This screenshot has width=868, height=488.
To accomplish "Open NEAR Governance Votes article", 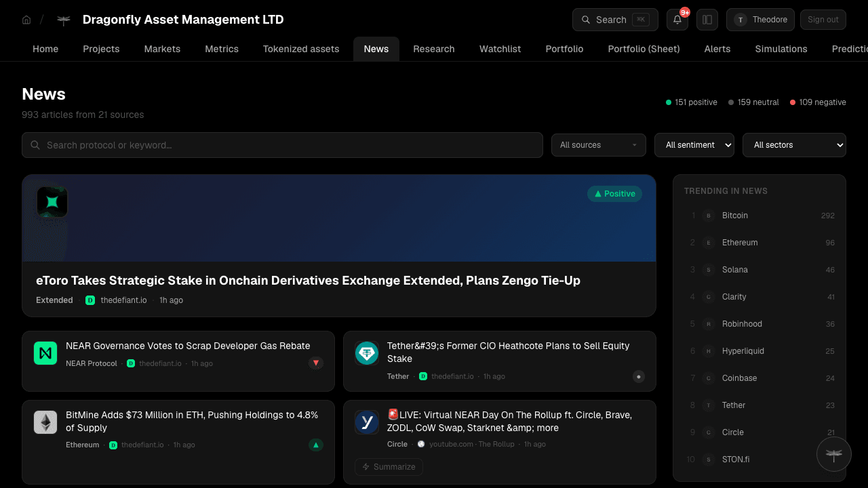I will tap(188, 346).
